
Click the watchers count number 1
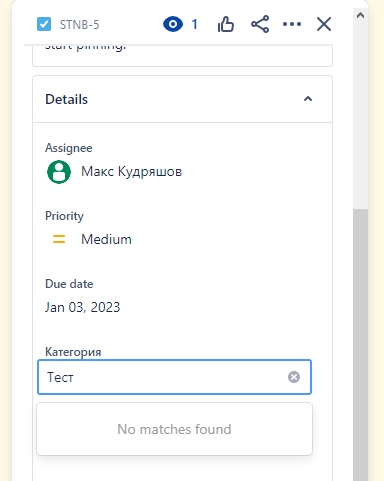point(194,24)
